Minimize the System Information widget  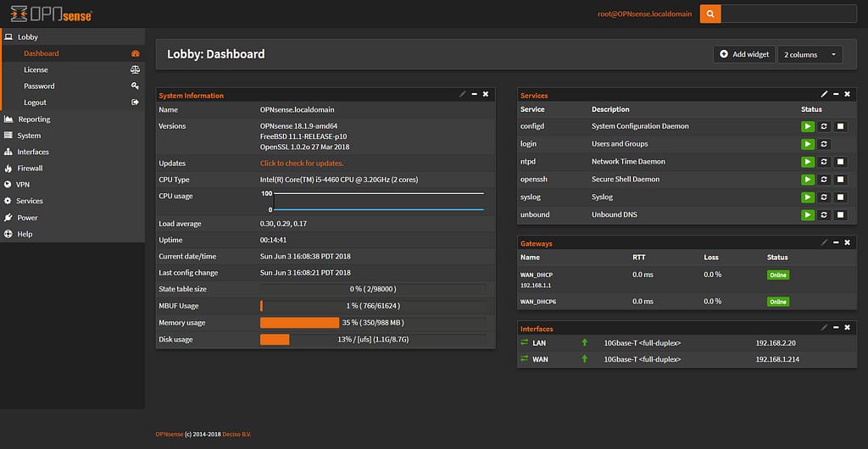[474, 94]
